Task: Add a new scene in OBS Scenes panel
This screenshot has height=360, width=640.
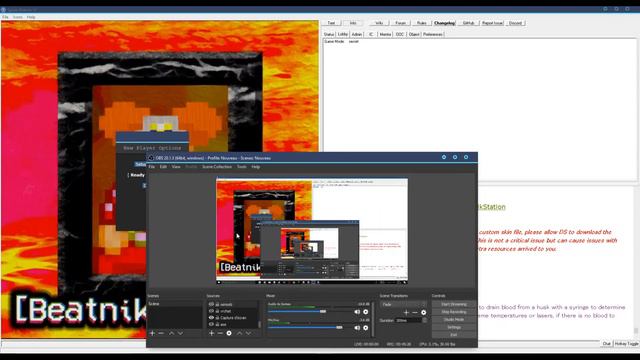Action: [x=152, y=333]
